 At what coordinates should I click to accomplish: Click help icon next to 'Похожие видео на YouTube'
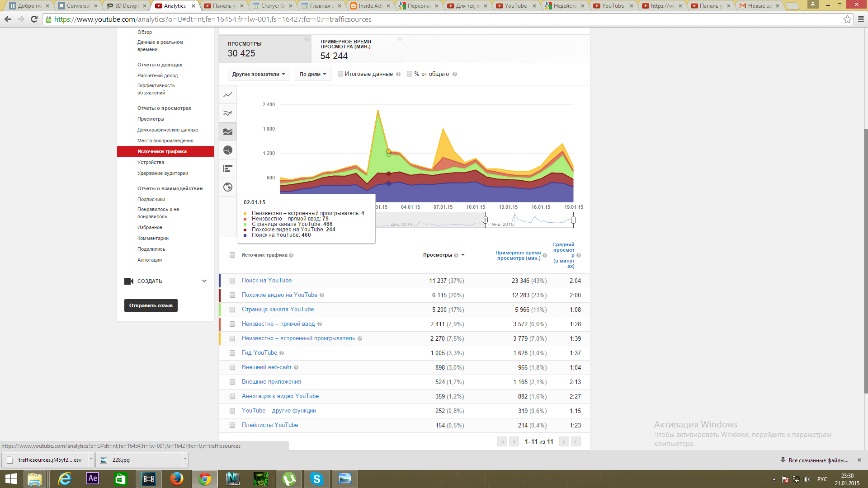point(322,295)
